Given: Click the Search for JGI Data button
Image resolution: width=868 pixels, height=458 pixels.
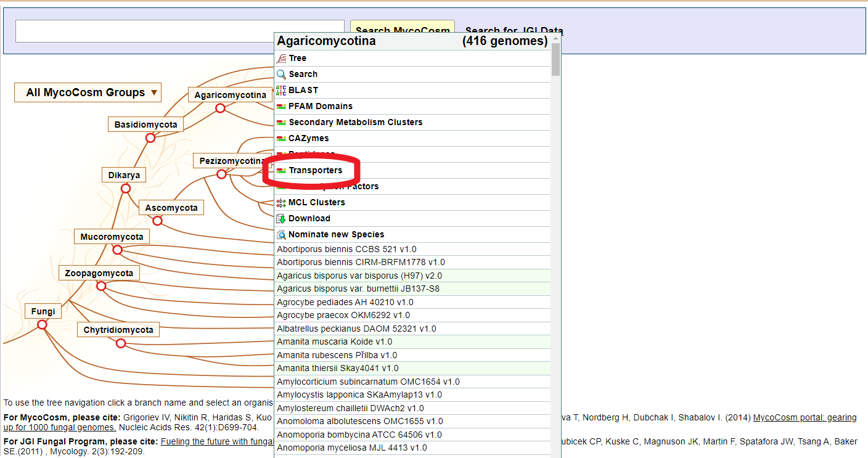Looking at the screenshot, I should tap(514, 30).
